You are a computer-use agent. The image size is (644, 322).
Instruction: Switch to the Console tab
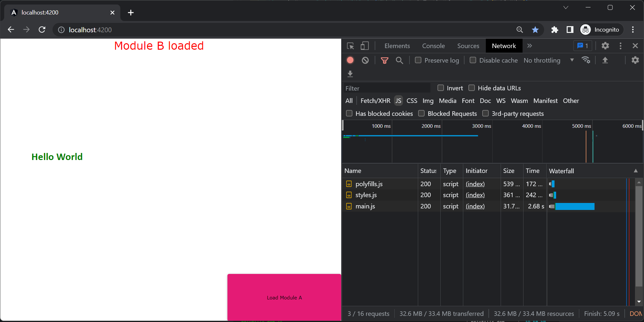coord(433,46)
